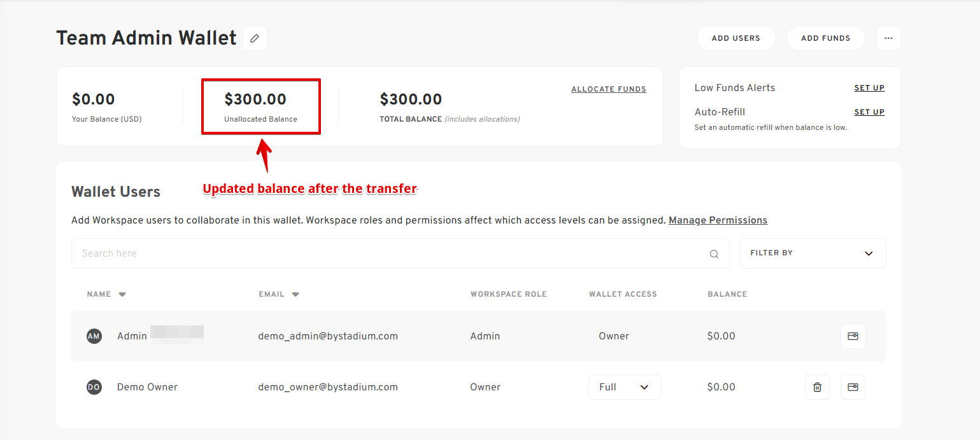980x440 pixels.
Task: Delete Demo Owner using trash icon
Action: pos(817,387)
